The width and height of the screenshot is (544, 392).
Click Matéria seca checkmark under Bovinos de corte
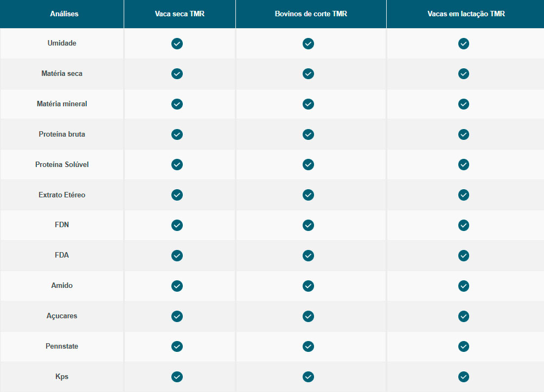pyautogui.click(x=308, y=74)
